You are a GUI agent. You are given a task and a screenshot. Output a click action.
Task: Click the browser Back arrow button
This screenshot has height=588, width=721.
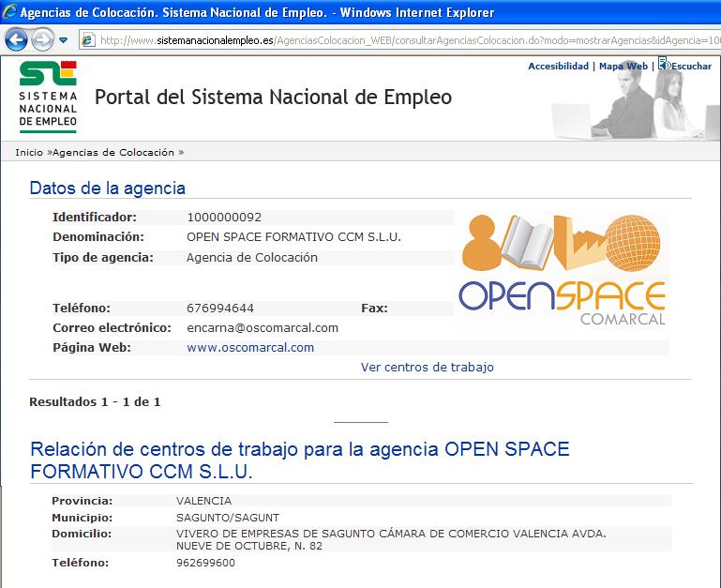(x=16, y=40)
